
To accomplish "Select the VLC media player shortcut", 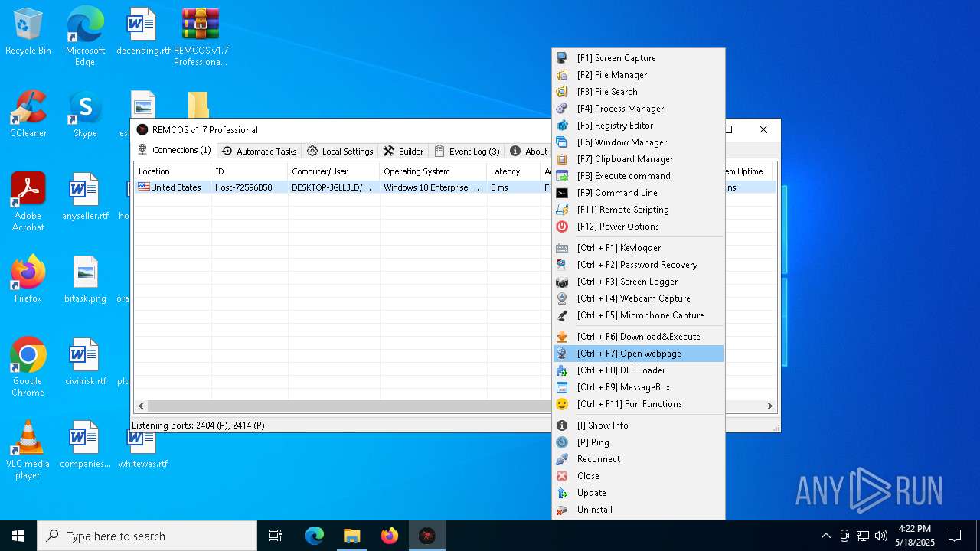I will coord(28,450).
